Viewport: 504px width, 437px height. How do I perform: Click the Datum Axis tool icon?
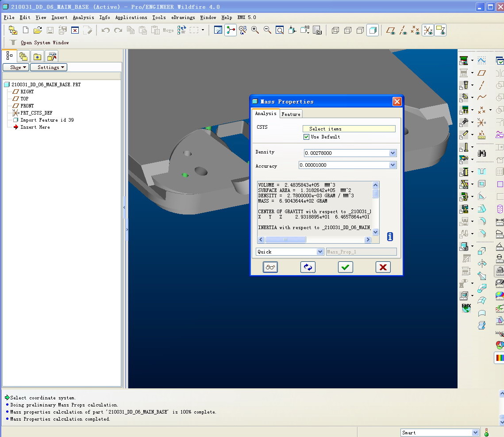(481, 85)
